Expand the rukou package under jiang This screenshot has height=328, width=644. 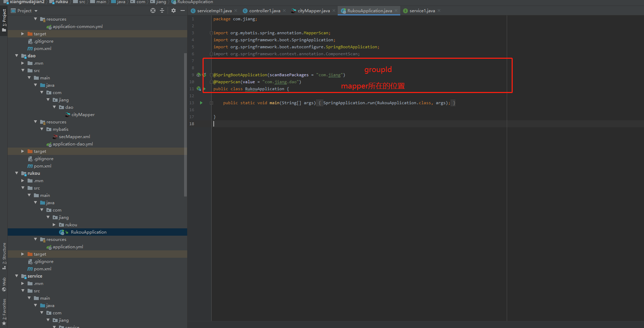(x=54, y=224)
